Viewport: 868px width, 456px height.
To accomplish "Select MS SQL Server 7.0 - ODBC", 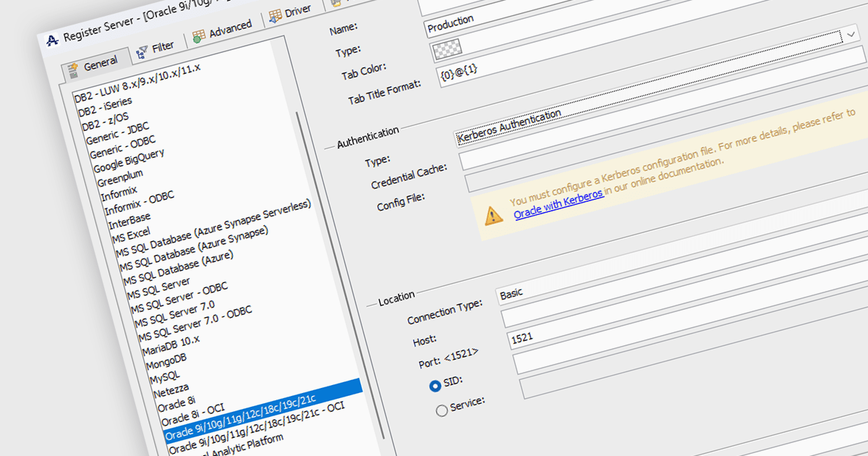I will 194,322.
